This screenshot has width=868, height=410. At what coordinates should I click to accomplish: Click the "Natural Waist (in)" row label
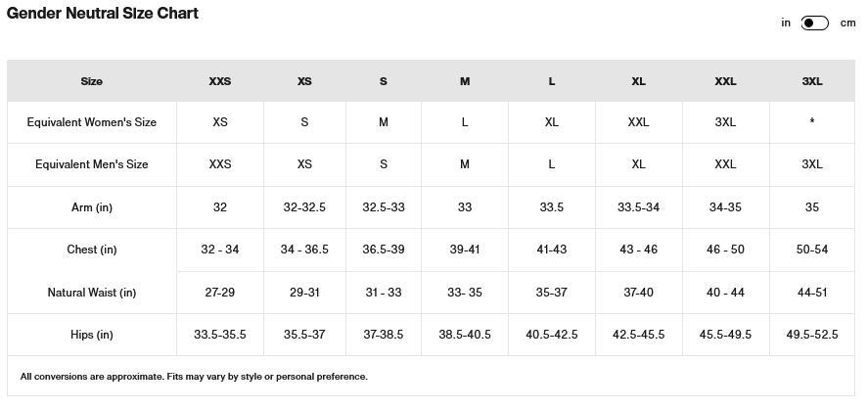[x=92, y=293]
